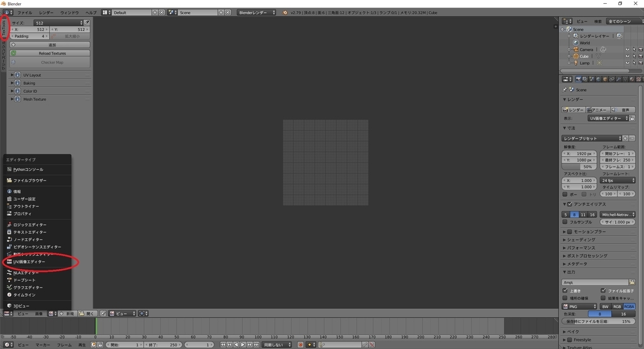Toggle selectability cursor icon for Cube
The height and width of the screenshot is (349, 644).
pos(634,56)
